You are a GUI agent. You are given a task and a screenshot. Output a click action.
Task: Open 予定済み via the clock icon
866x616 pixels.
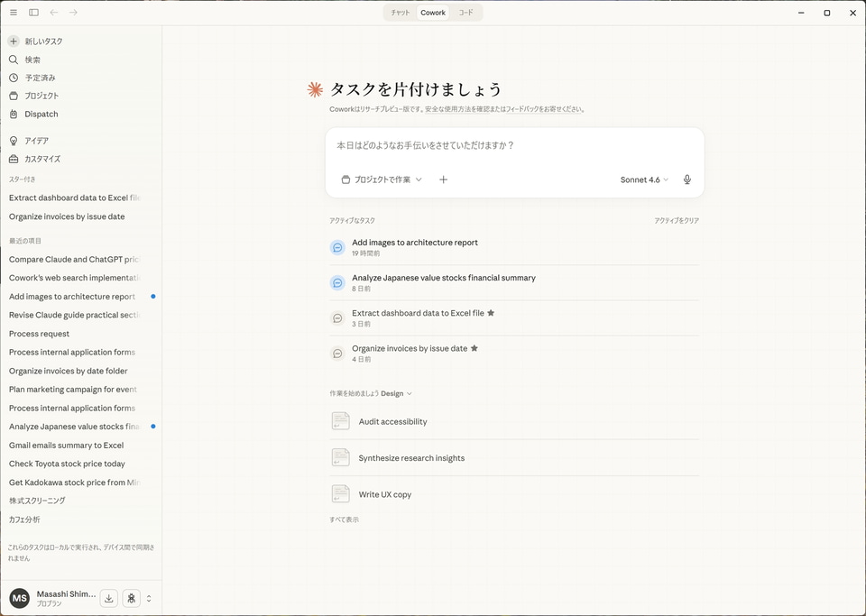click(x=14, y=78)
